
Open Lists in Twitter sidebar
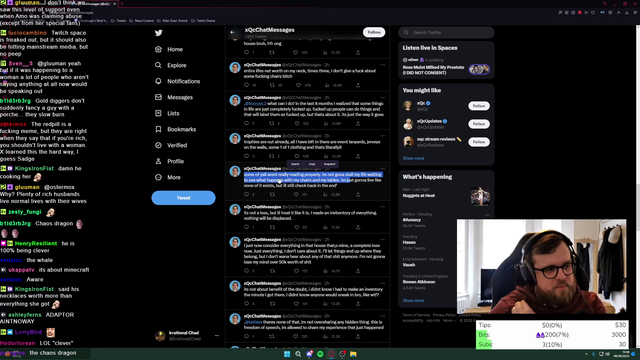pos(167,113)
